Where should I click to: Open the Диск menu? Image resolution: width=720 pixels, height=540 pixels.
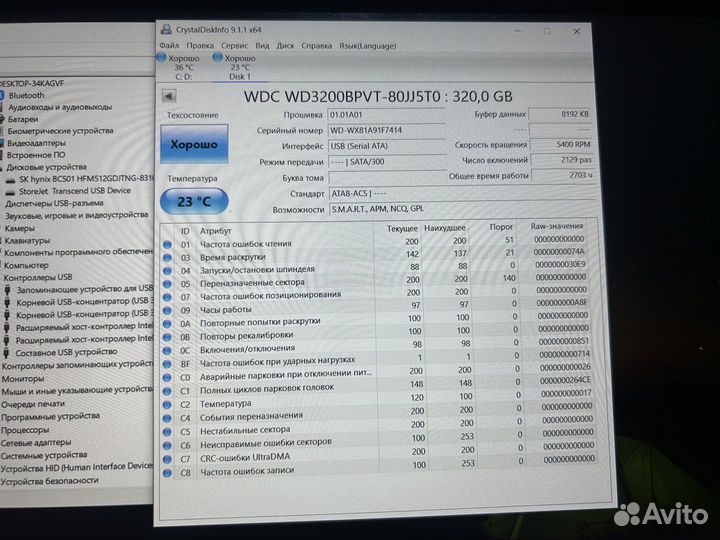[x=285, y=45]
